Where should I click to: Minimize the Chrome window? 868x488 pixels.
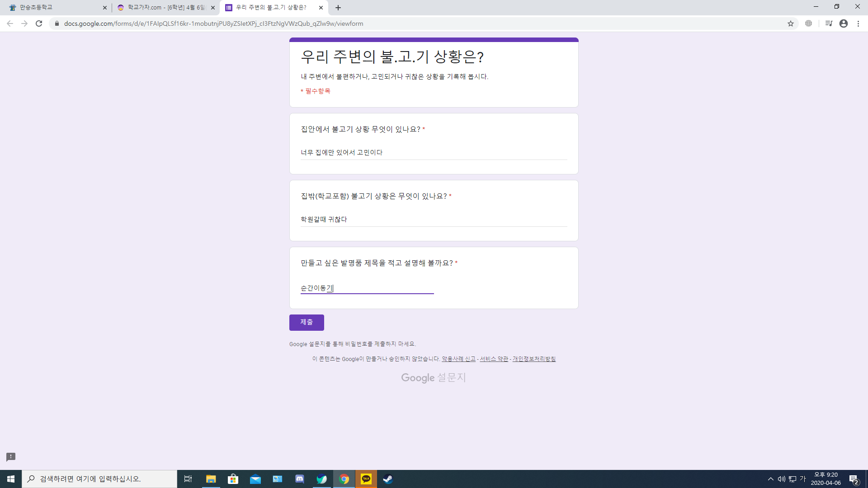click(x=816, y=7)
